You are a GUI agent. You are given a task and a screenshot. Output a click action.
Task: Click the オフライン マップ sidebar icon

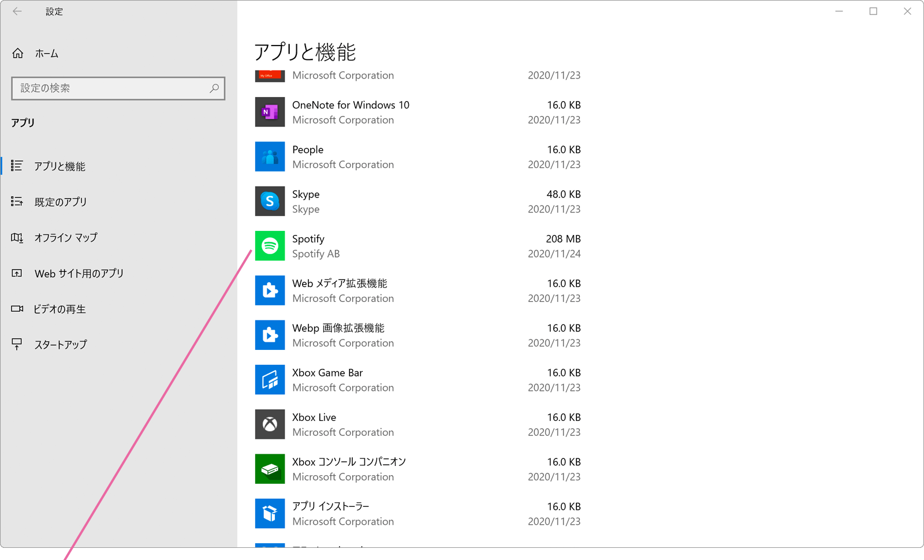click(x=17, y=237)
